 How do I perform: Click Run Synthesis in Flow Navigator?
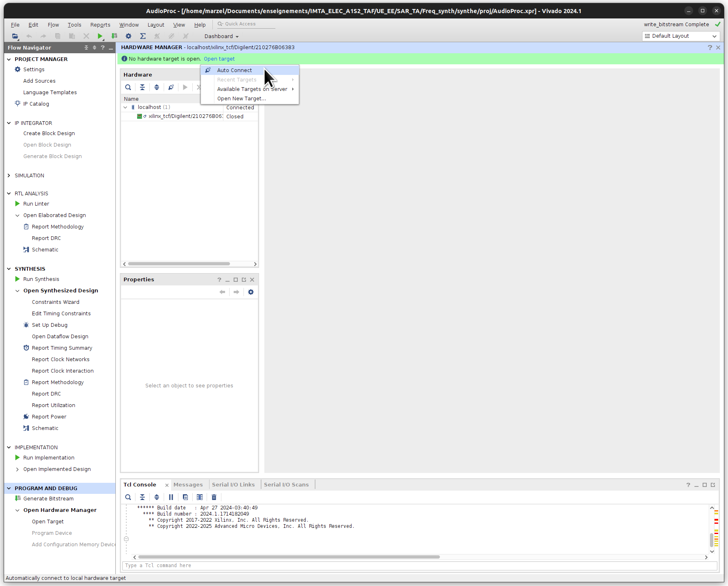[x=41, y=279]
